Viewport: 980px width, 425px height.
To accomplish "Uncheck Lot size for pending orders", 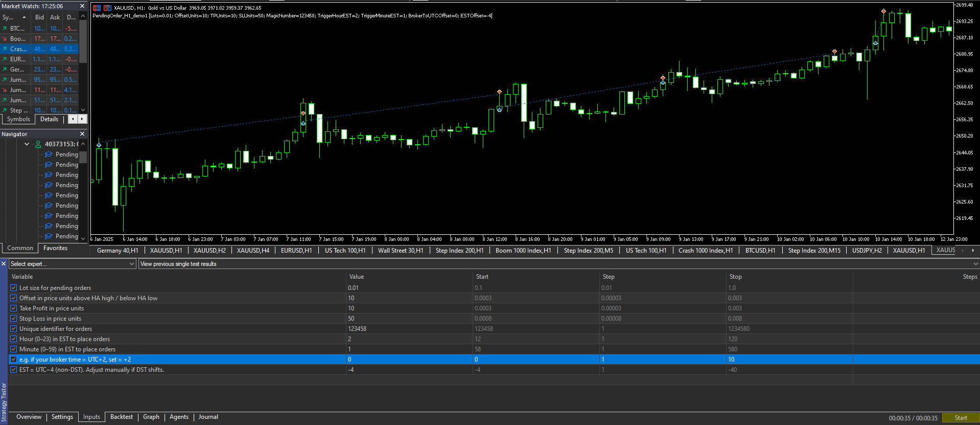I will pos(14,288).
